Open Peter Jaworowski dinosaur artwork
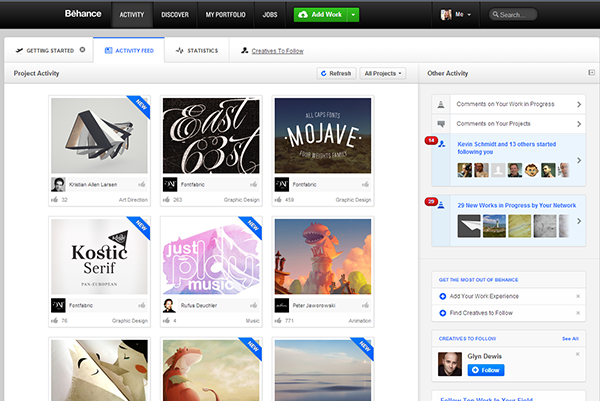Screen dimensions: 600x401 [323, 256]
